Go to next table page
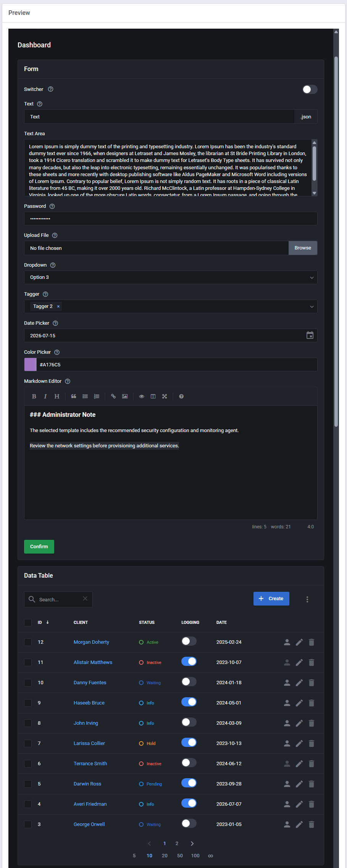 tap(192, 844)
